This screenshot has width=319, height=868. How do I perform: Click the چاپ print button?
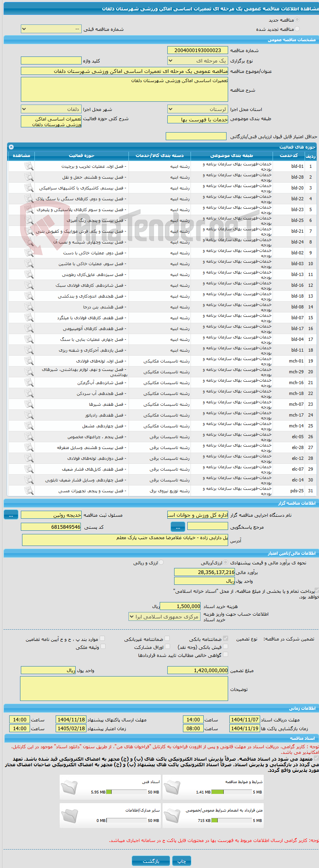click(x=182, y=861)
